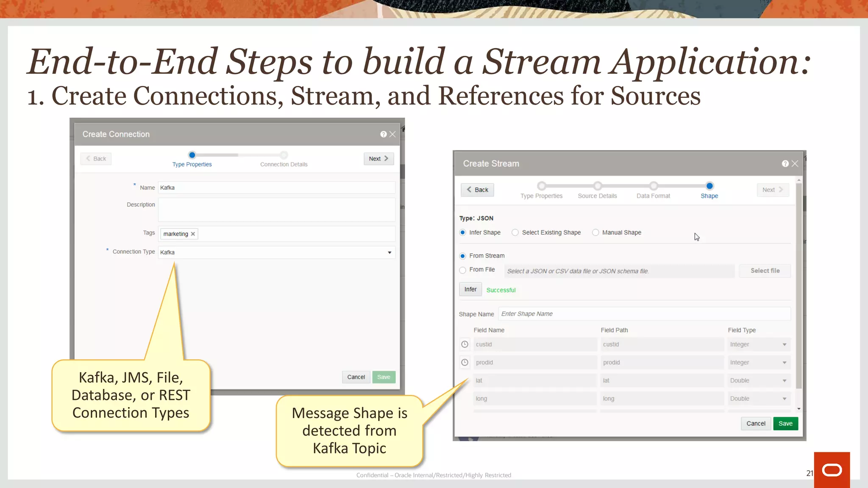
Task: Save the Kafka connection
Action: [x=384, y=377]
